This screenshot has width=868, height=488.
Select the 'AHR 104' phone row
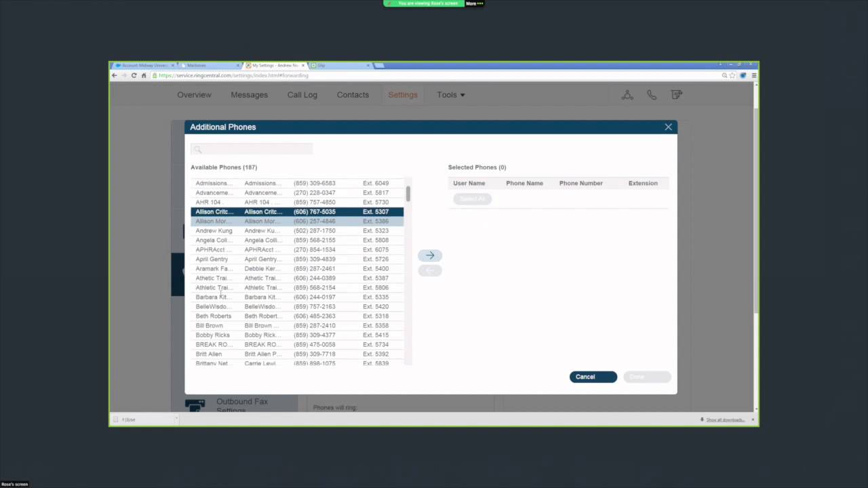point(297,202)
